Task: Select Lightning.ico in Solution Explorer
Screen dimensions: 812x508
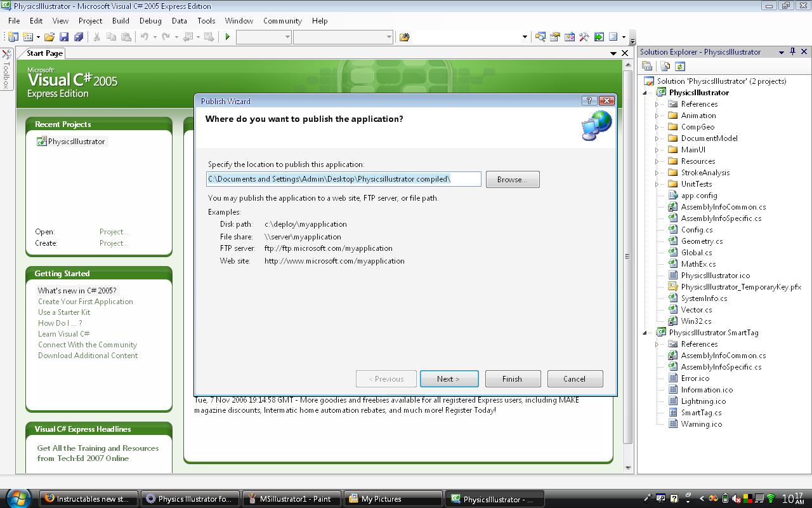Action: (703, 401)
